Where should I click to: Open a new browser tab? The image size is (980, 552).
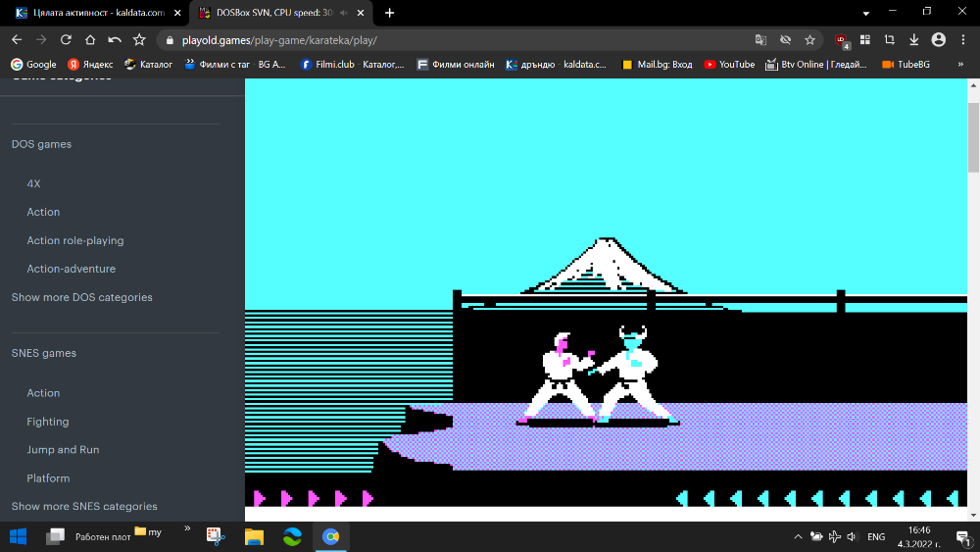[389, 13]
